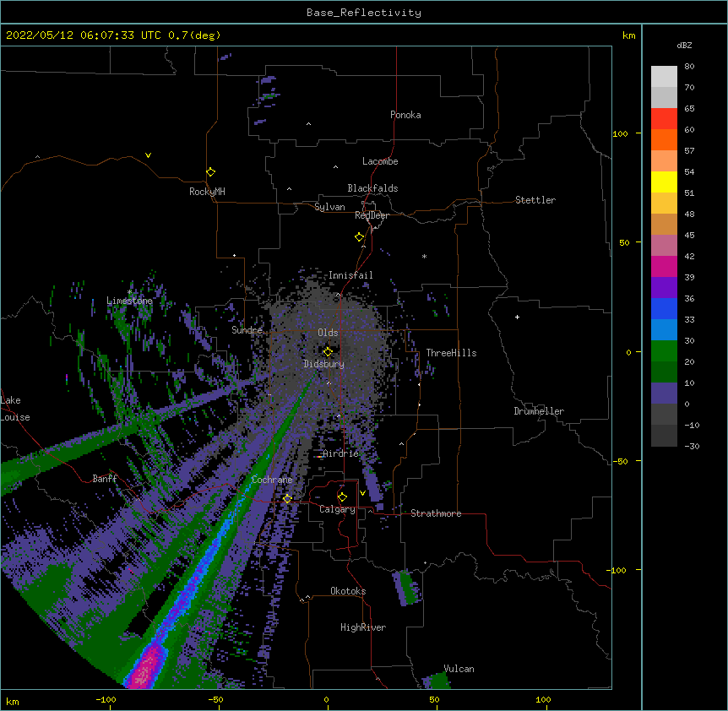Click the ThreeHills label

coord(451,353)
